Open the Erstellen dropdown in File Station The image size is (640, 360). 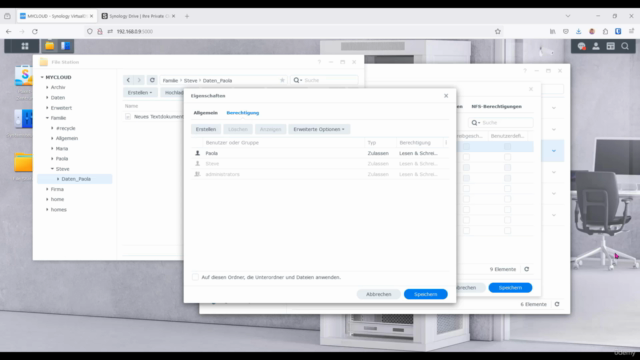point(140,93)
